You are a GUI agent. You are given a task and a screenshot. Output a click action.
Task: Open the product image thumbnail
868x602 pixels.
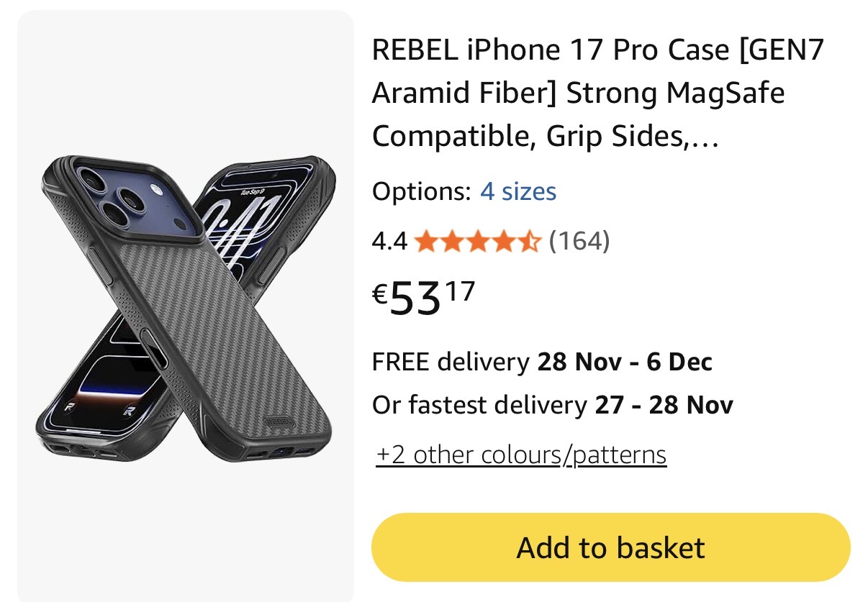tap(186, 306)
